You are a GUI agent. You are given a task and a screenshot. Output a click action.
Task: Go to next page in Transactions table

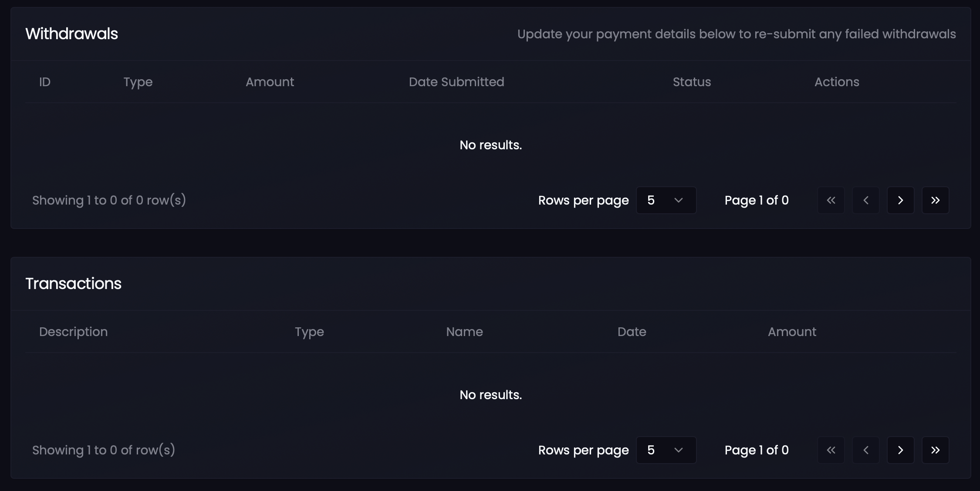900,450
